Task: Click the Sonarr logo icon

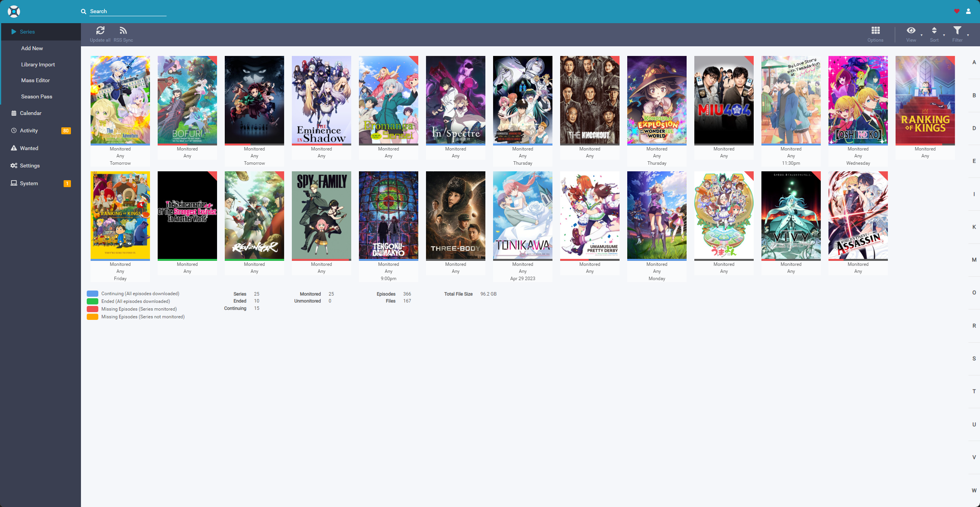Action: coord(14,12)
